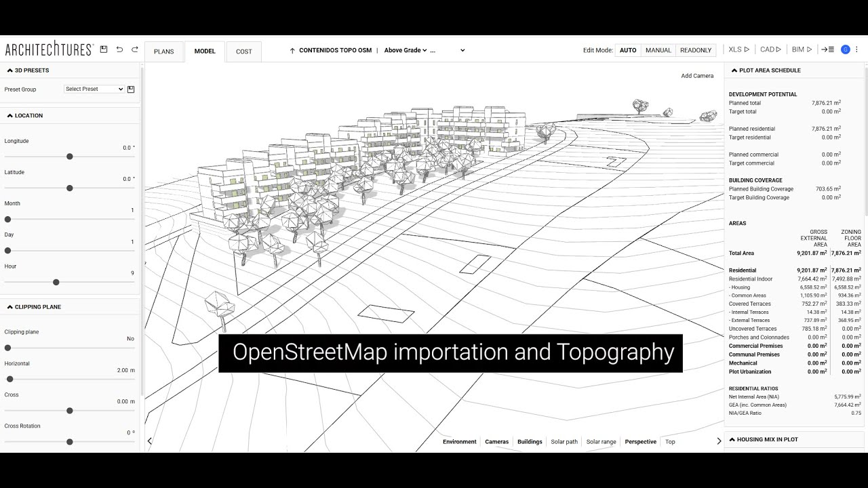The height and width of the screenshot is (488, 868).
Task: Open the Cameras option
Action: click(x=497, y=442)
